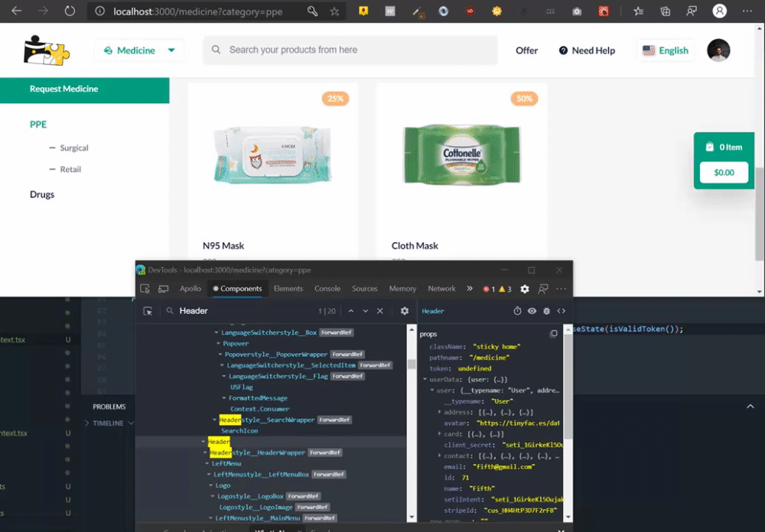Open the Network tab

pos(441,289)
